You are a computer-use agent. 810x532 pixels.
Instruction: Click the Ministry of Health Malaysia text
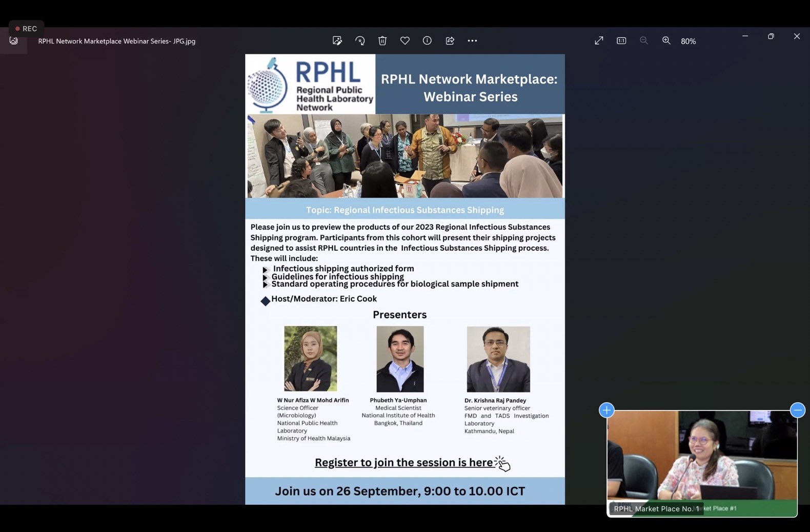tap(314, 438)
